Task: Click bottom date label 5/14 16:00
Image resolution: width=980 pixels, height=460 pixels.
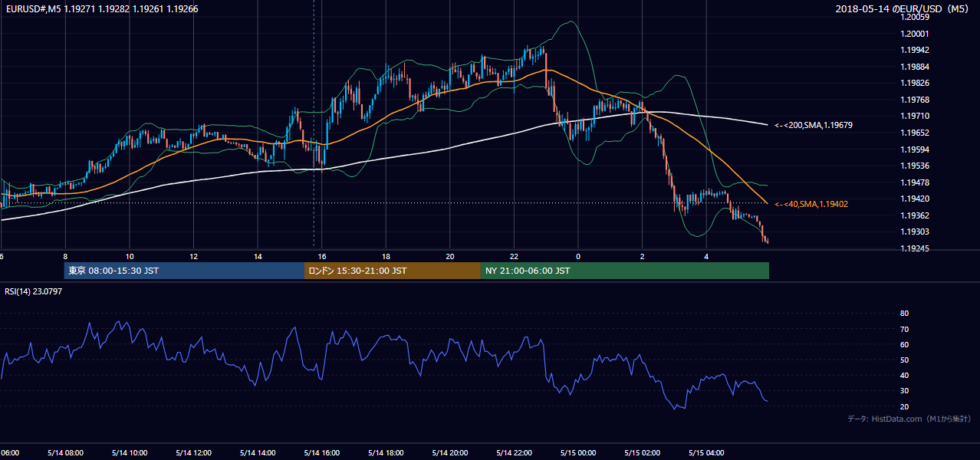Action: click(x=322, y=453)
